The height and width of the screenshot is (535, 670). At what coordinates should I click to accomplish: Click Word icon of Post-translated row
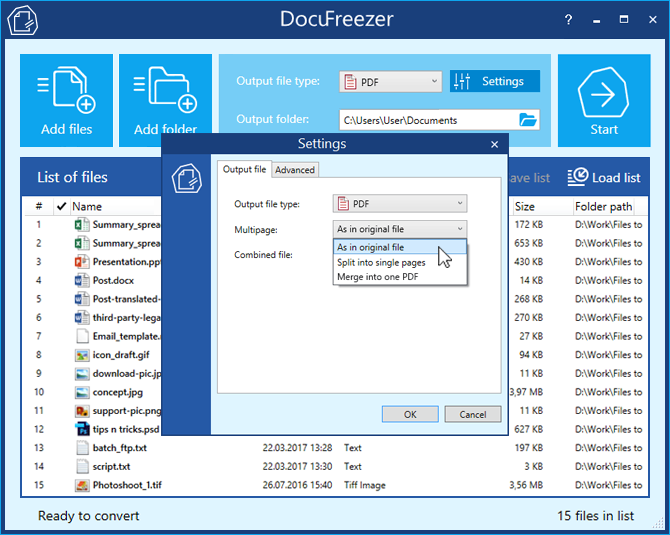pos(82,299)
